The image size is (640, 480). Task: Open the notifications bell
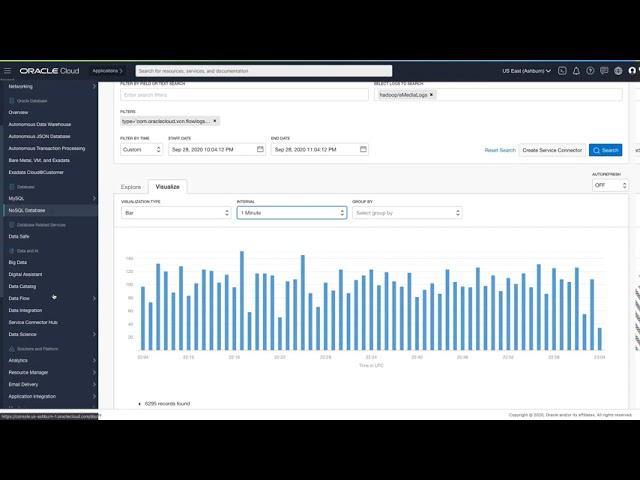point(576,71)
